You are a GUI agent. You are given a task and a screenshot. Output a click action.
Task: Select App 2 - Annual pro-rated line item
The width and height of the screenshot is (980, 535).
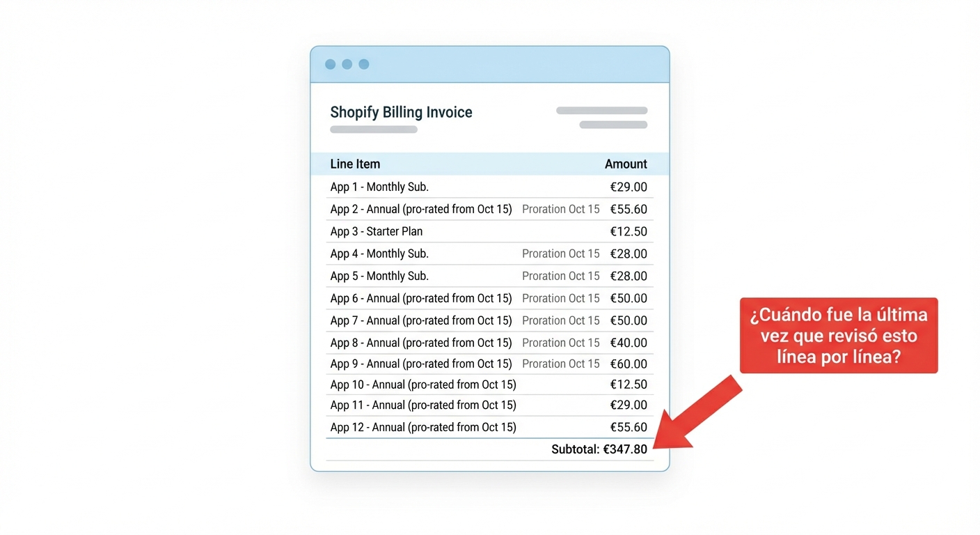489,209
